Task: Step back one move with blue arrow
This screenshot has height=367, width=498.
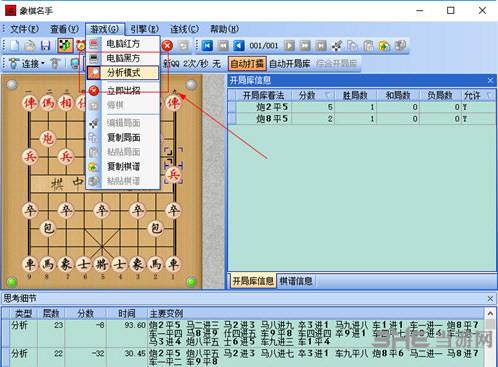Action: point(238,45)
